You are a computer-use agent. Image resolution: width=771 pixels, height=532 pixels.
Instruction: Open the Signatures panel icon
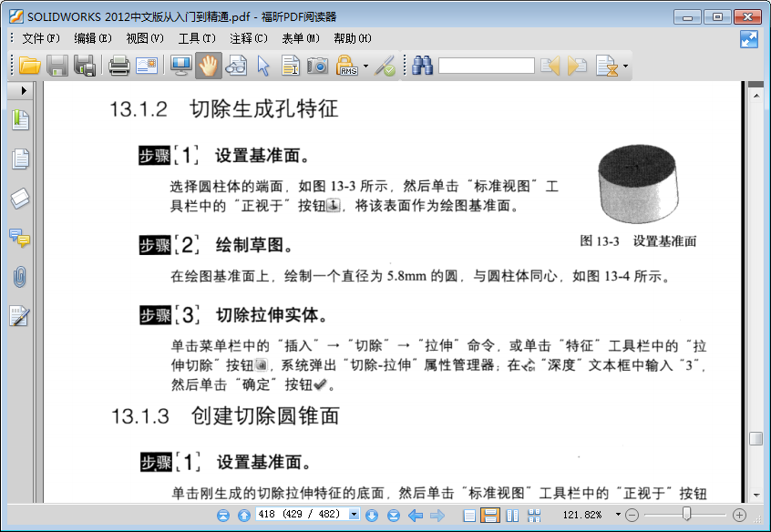coord(20,316)
